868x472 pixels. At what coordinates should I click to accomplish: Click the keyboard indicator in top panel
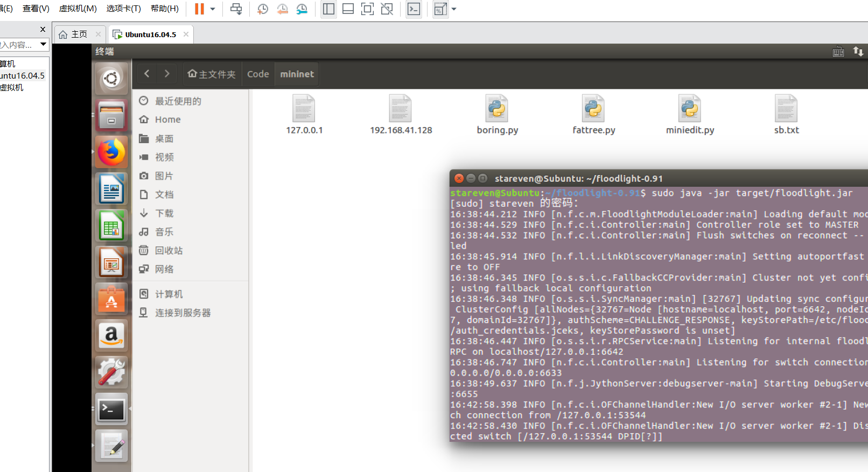[838, 52]
